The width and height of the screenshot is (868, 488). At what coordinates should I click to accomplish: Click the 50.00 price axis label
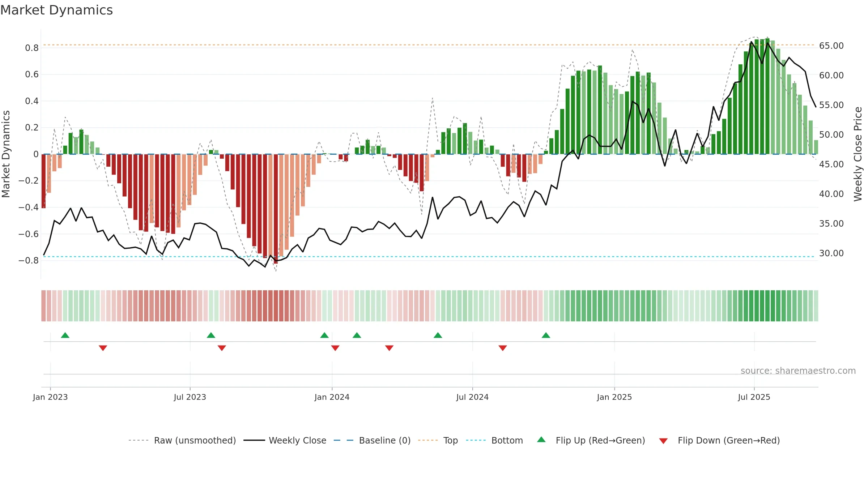pyautogui.click(x=831, y=135)
